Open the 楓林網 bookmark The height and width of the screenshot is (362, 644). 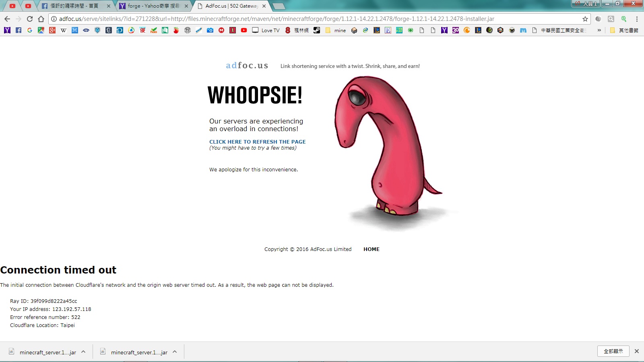[x=297, y=30]
